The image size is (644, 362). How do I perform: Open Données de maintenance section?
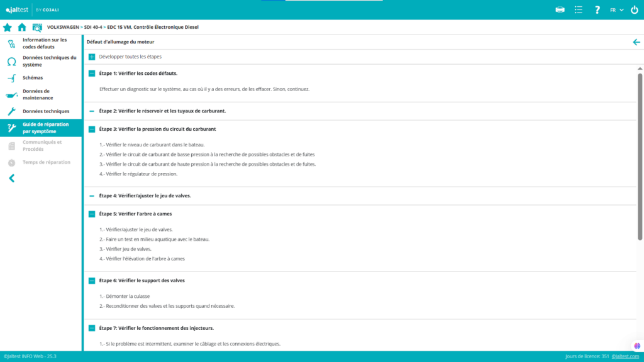[x=38, y=94]
